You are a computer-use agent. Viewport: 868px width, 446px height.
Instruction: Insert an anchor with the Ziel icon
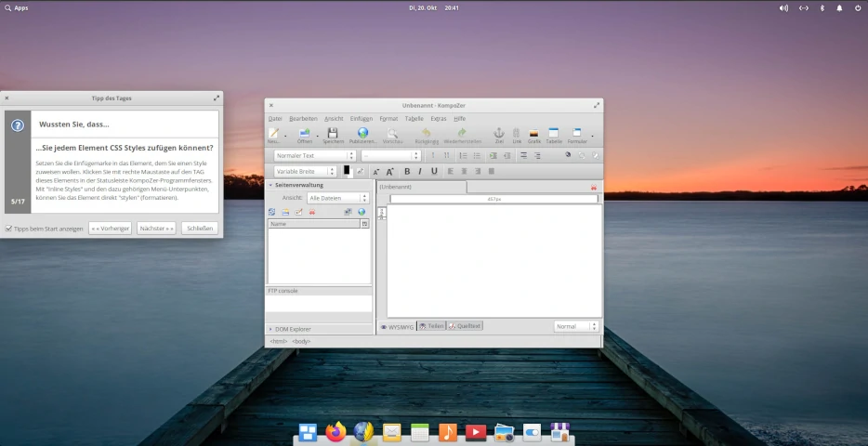click(499, 133)
